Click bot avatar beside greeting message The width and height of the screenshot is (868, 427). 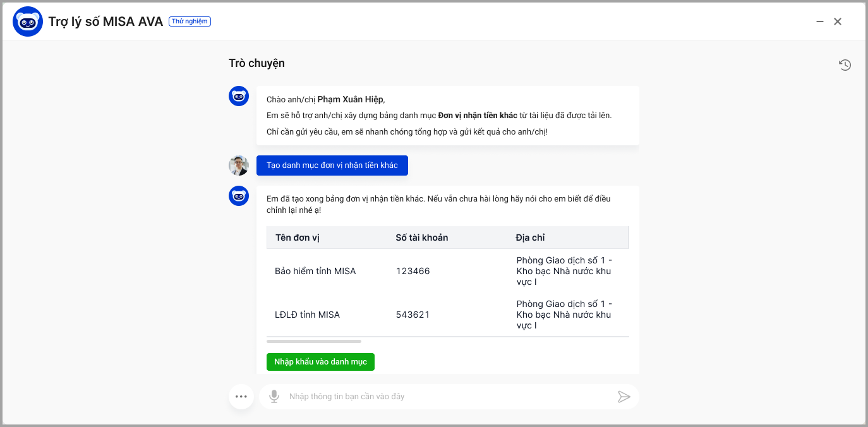[239, 97]
